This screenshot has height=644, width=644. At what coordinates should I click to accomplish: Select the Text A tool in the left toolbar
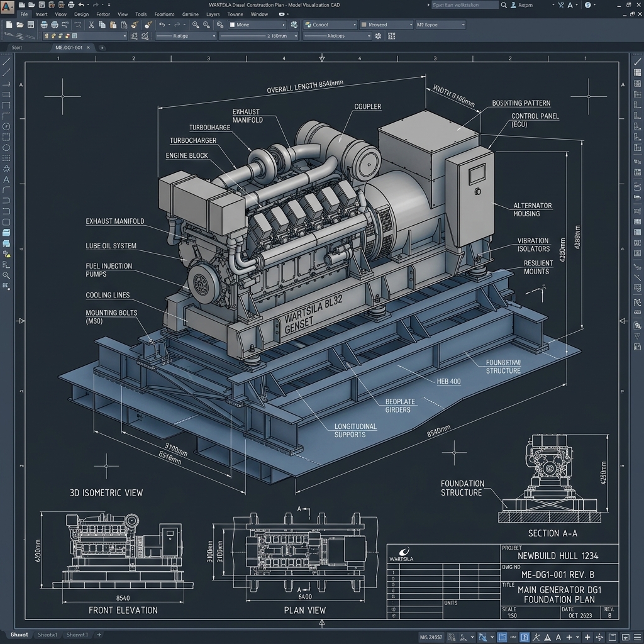coord(6,179)
